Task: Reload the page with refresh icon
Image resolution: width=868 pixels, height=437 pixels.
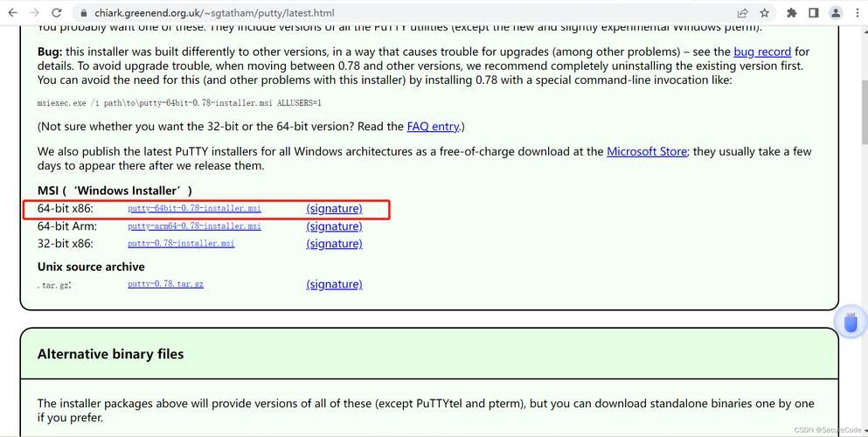Action: [57, 12]
